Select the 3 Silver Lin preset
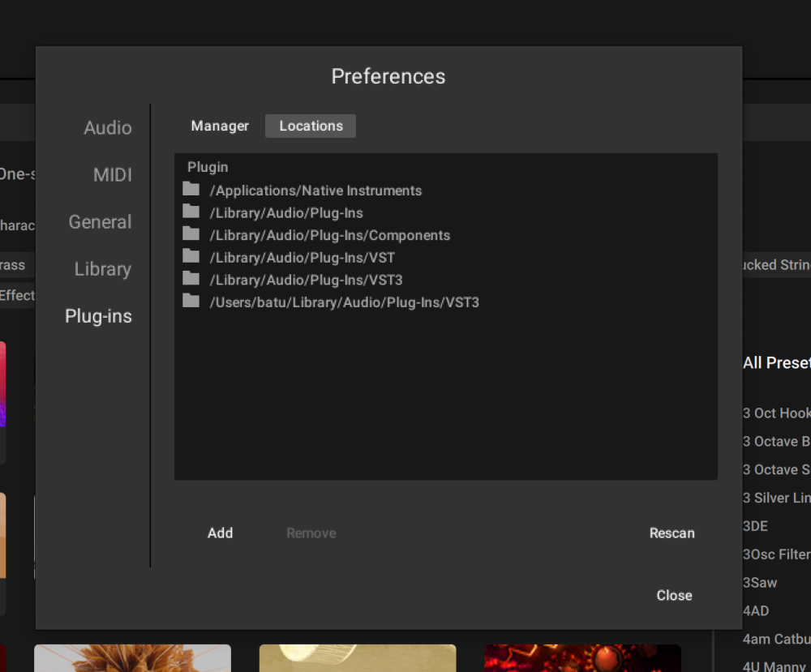Viewport: 811px width, 672px height. coord(776,498)
